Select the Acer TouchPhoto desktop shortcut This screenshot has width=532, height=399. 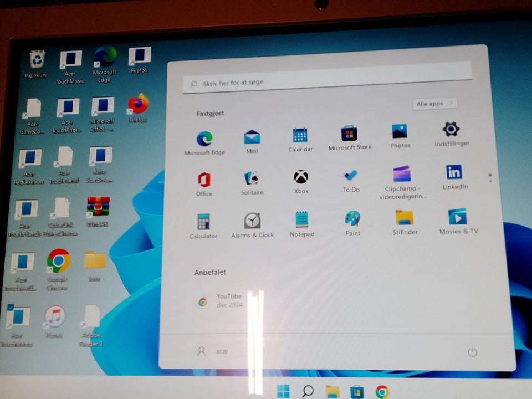point(67,115)
